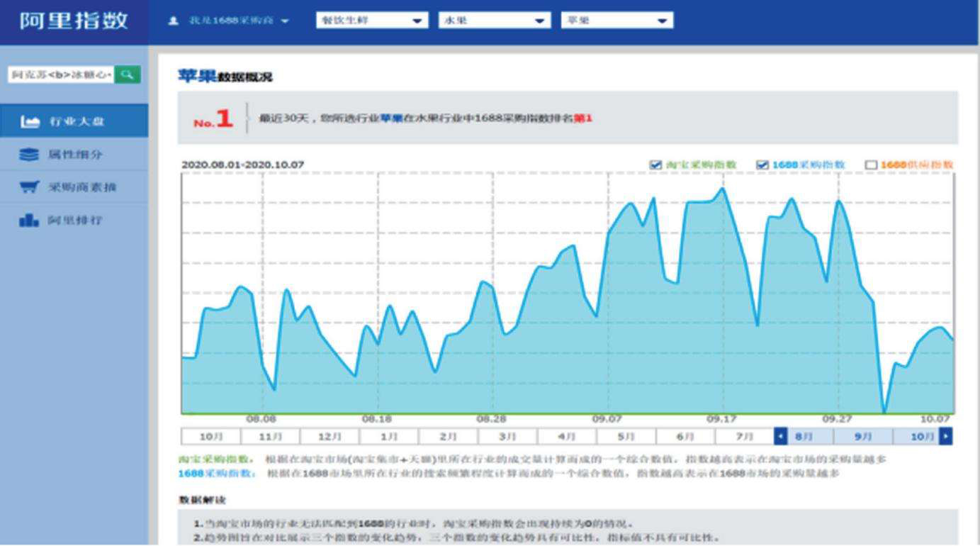Click the search input field in sidebar

coord(61,74)
